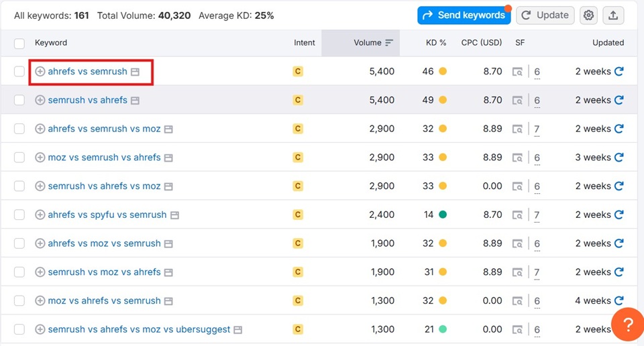This screenshot has width=644, height=346.
Task: Click the Send keywords button
Action: pos(464,15)
